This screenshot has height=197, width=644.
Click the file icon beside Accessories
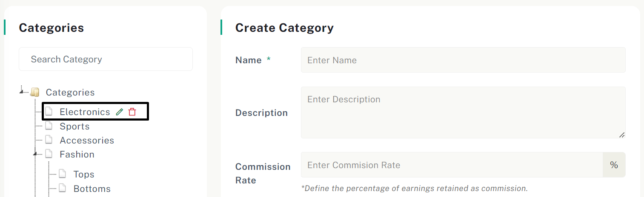click(x=49, y=140)
